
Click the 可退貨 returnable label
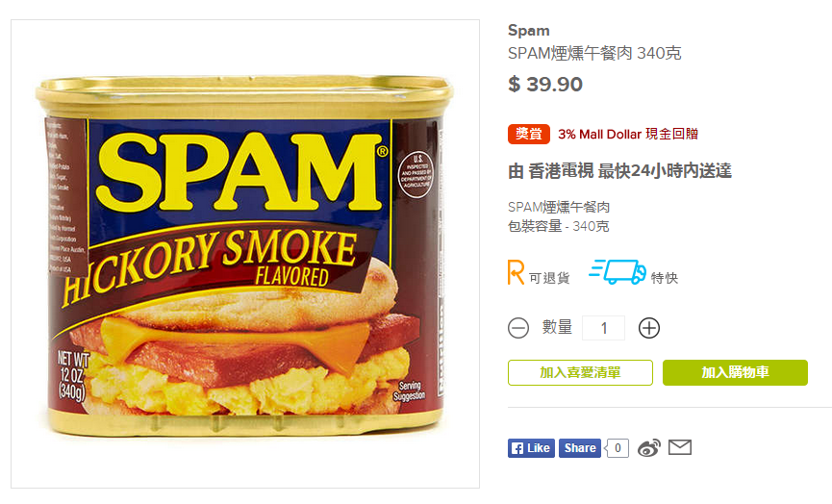(x=549, y=278)
